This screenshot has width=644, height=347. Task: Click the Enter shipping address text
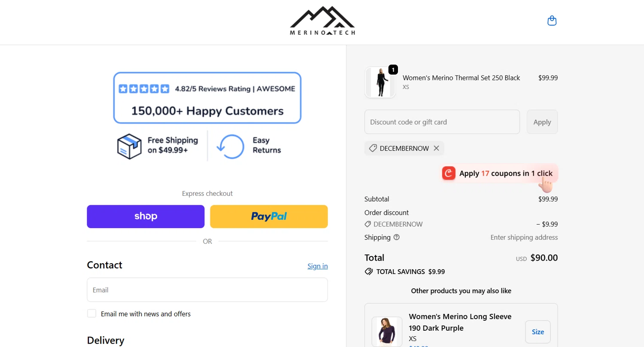pyautogui.click(x=524, y=237)
